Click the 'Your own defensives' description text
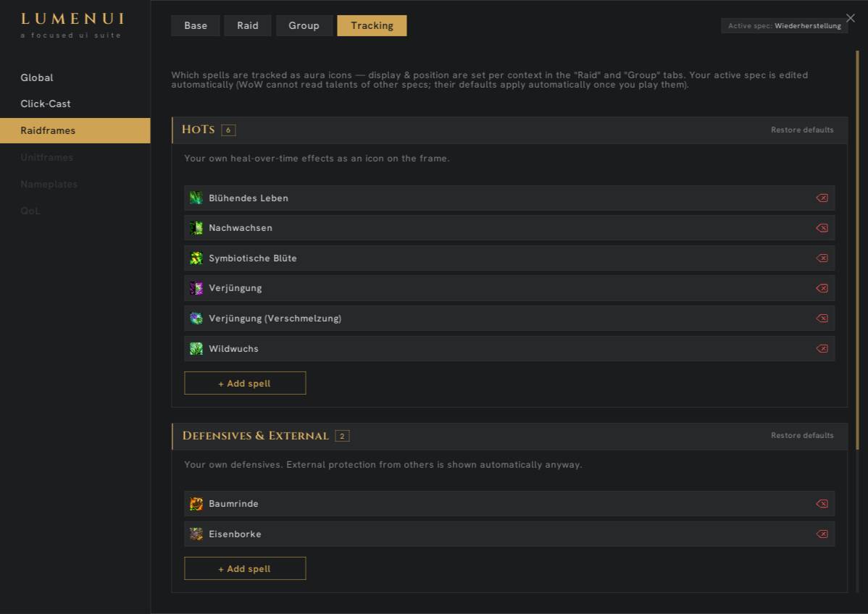 pyautogui.click(x=383, y=465)
